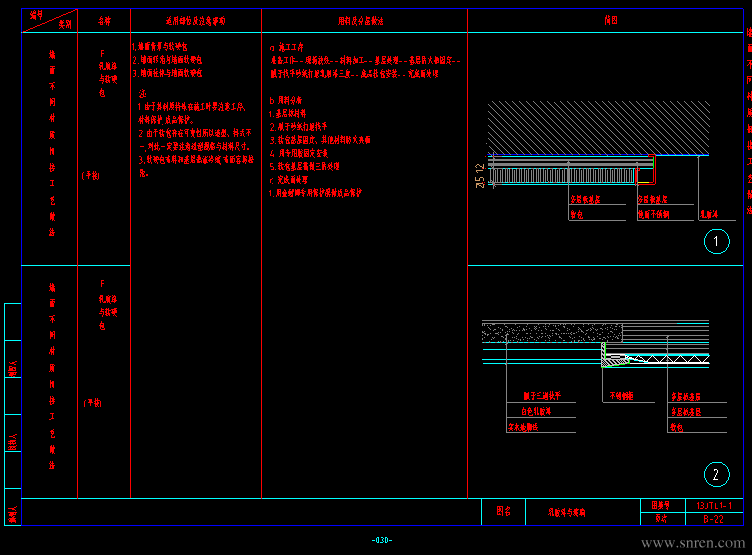Viewport: 752px width, 555px height.
Task: Click the 名称 column header
Action: tap(104, 20)
